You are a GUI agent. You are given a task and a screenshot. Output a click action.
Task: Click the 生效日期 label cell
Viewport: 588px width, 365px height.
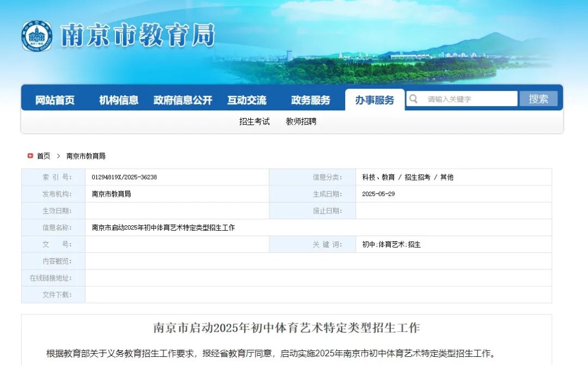click(x=53, y=211)
